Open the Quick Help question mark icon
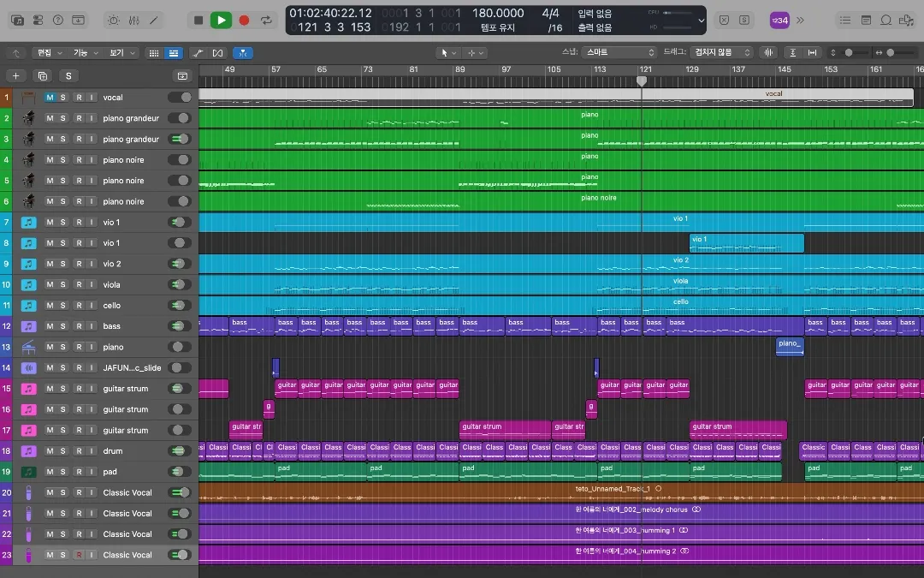This screenshot has width=924, height=578. coord(58,20)
